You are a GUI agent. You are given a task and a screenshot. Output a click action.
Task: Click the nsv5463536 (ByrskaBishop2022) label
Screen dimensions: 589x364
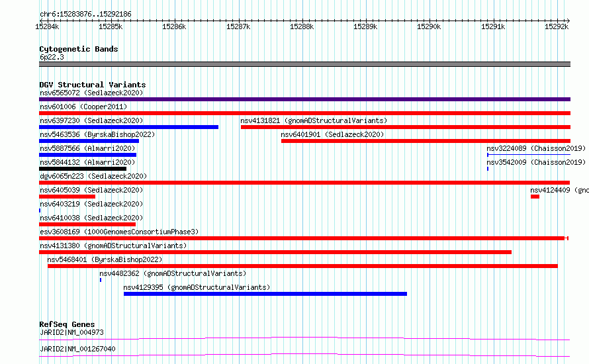click(x=97, y=134)
